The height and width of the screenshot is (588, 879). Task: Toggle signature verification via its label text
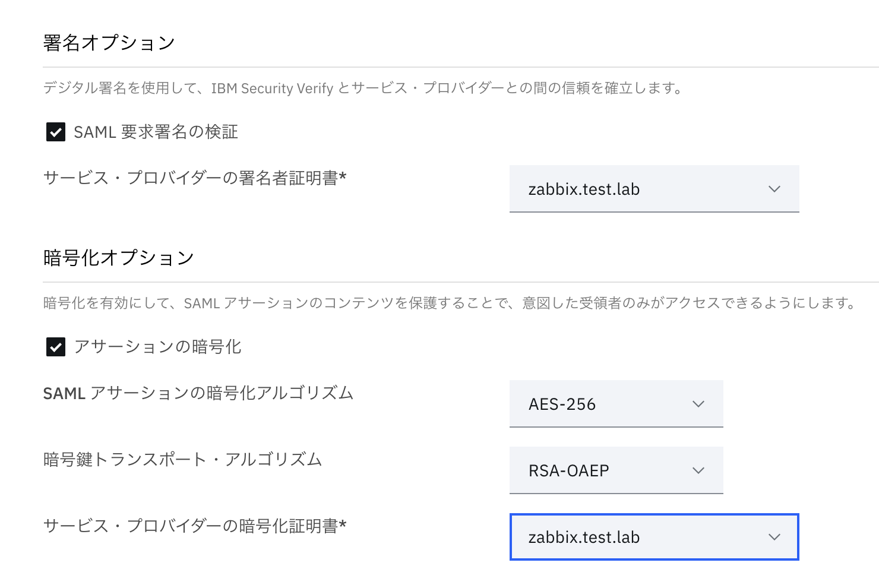click(x=154, y=132)
